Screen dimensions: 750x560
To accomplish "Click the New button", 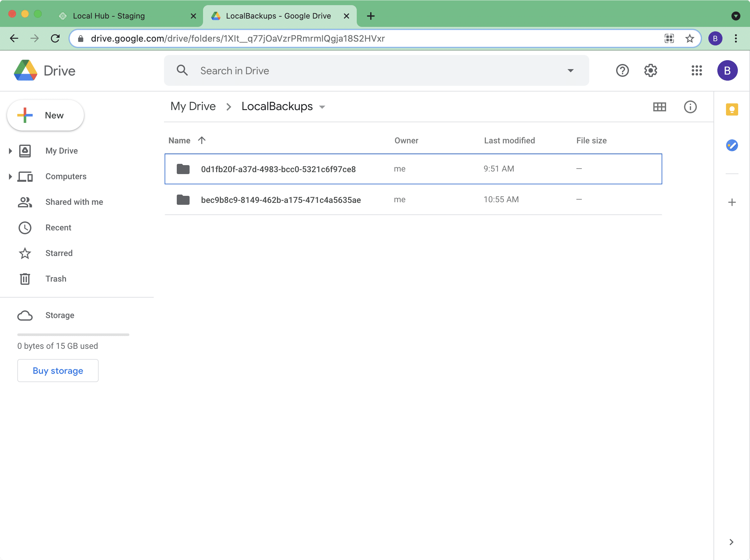I will pos(45,115).
